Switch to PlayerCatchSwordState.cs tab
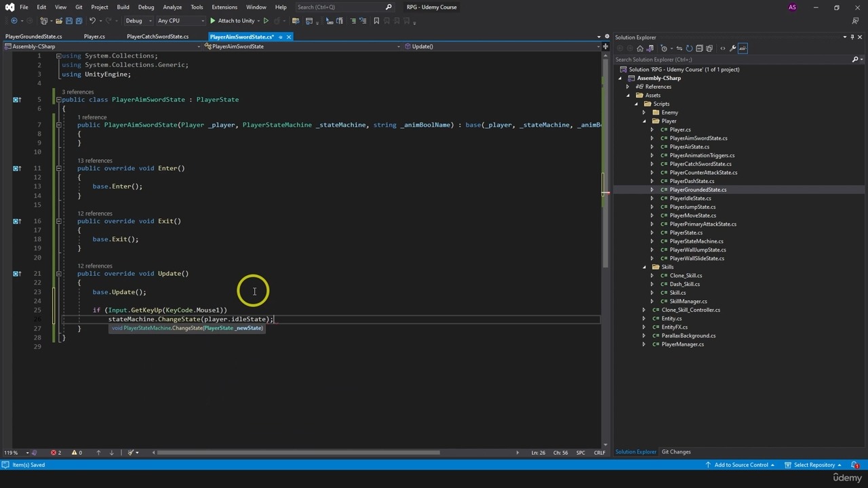The height and width of the screenshot is (488, 868). (157, 37)
